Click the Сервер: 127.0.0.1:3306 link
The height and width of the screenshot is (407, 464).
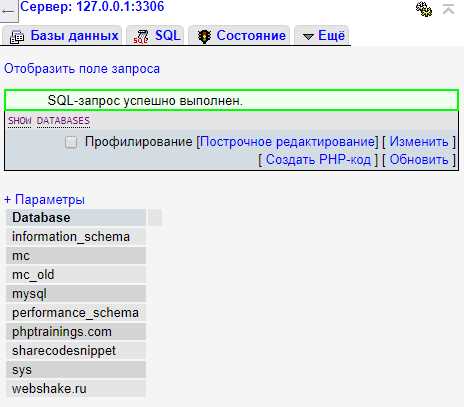tap(92, 7)
